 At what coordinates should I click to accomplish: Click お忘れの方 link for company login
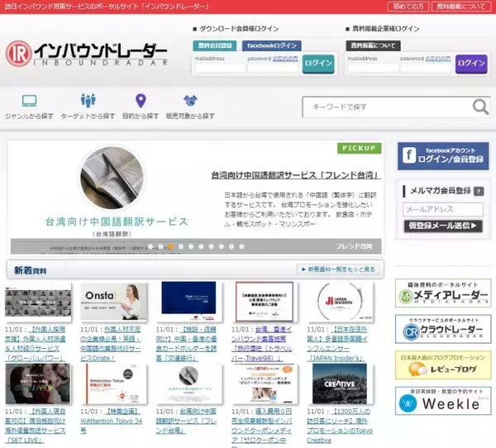coord(438,59)
